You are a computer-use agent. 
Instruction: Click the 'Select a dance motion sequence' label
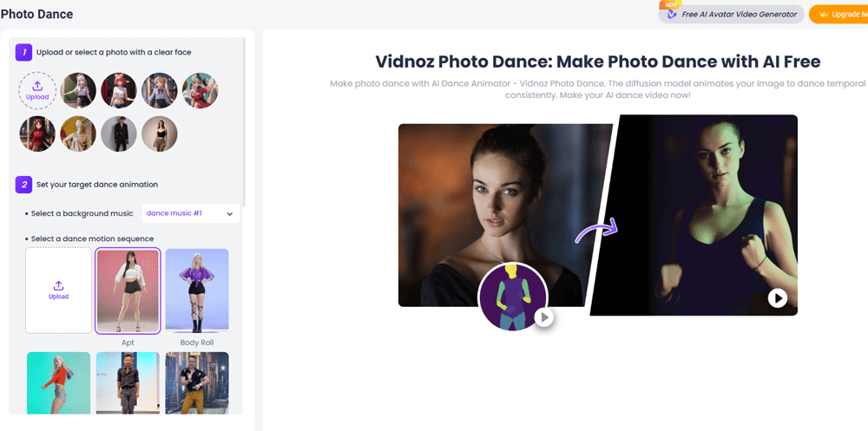[93, 238]
